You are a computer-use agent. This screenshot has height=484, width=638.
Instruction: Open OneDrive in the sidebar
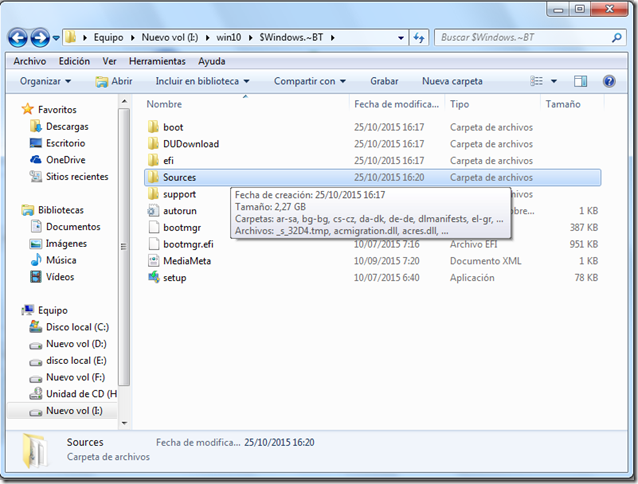(66, 160)
